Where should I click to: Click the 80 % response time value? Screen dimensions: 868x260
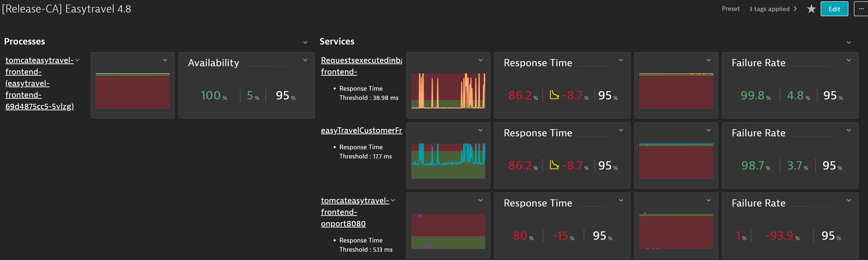pyautogui.click(x=523, y=236)
